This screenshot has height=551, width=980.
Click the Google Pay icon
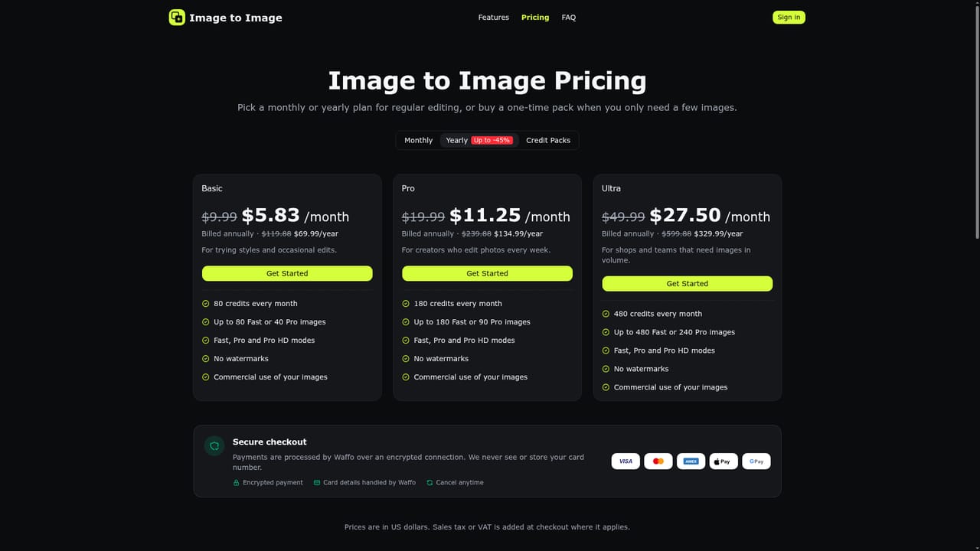tap(756, 461)
